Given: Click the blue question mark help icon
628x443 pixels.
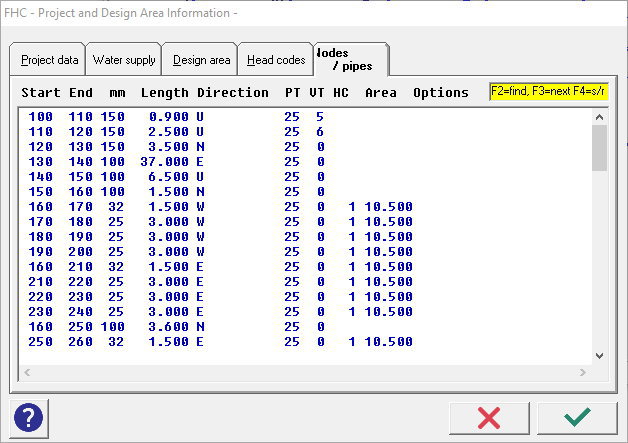Looking at the screenshot, I should (30, 416).
